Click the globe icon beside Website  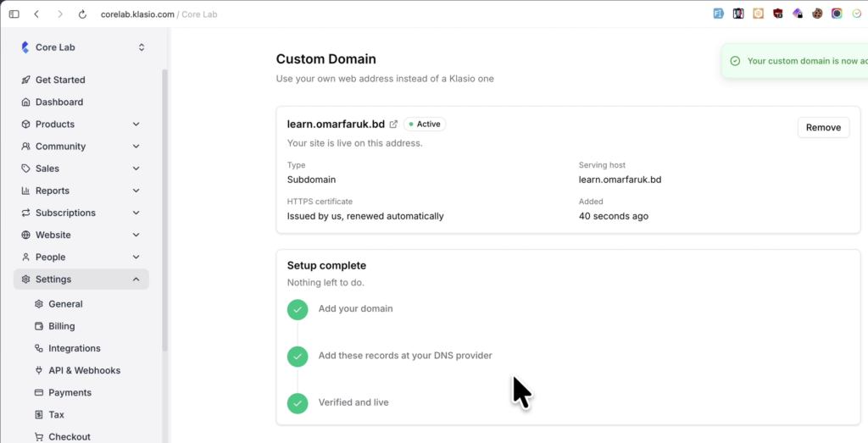click(x=25, y=235)
